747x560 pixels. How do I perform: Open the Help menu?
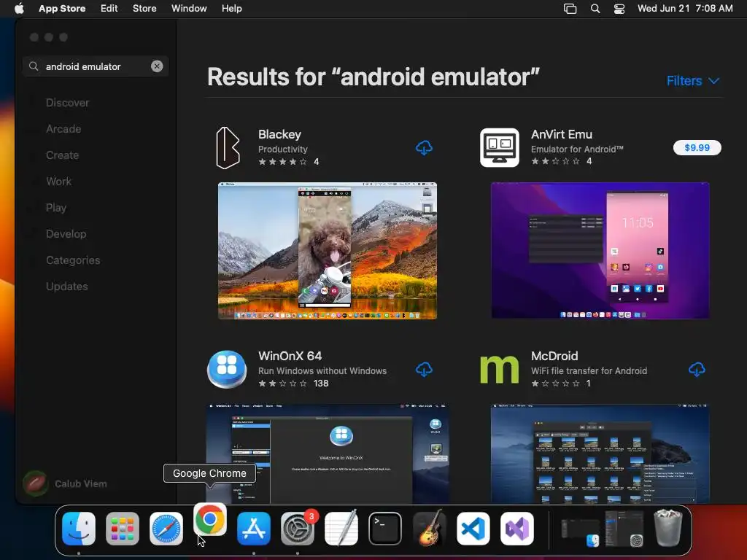231,9
